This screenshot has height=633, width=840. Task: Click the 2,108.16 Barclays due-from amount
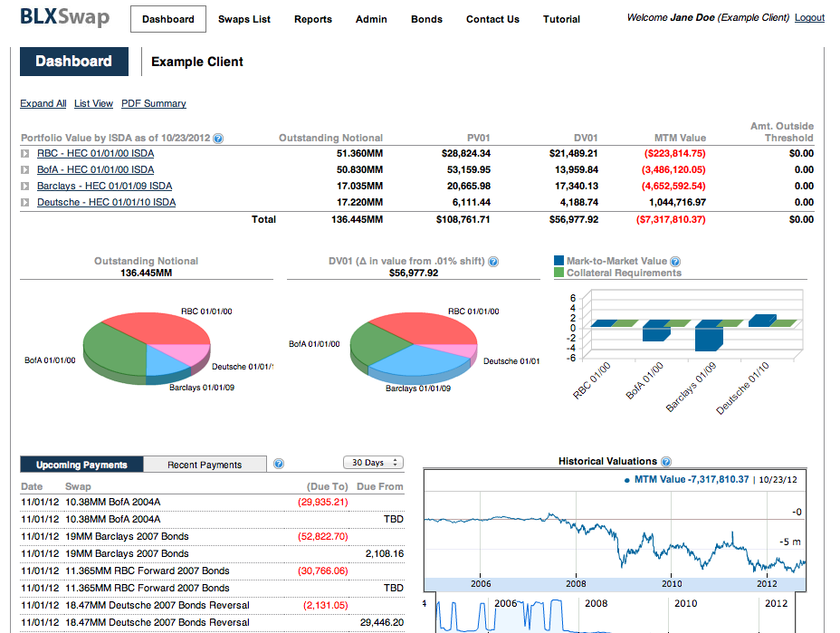[385, 553]
